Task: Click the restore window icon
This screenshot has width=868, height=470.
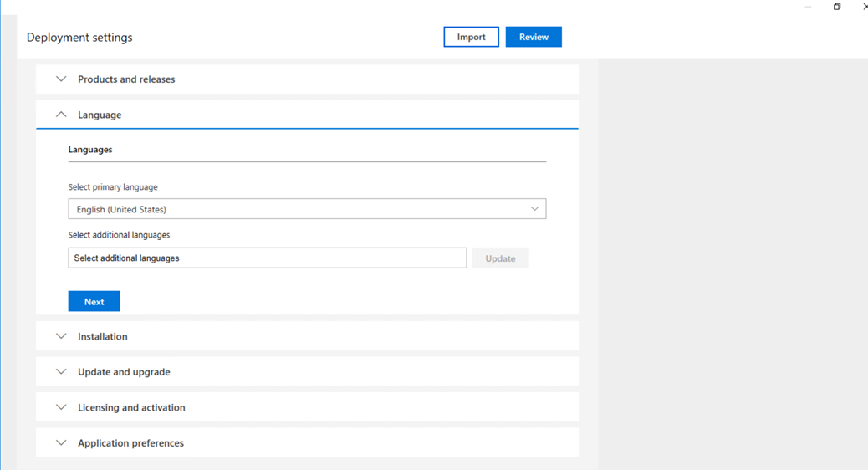Action: click(837, 7)
